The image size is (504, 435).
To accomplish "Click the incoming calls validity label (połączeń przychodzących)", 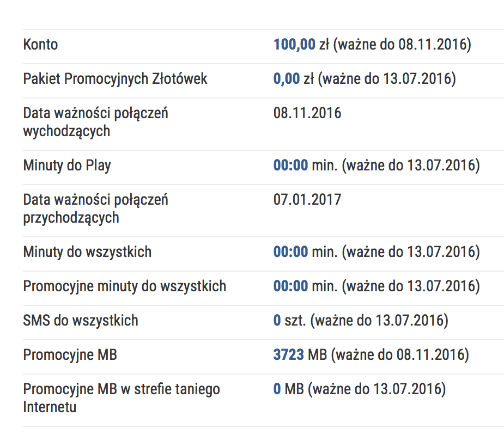I will [95, 209].
